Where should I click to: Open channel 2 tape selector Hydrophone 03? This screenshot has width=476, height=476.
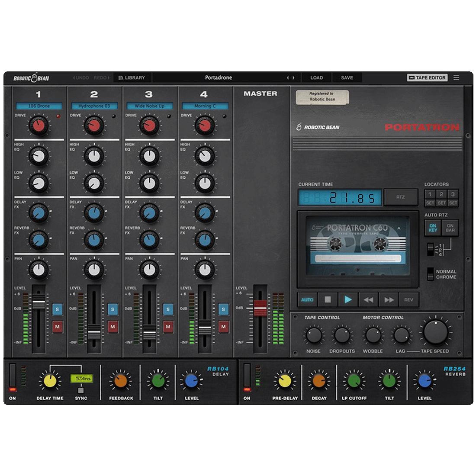point(94,106)
